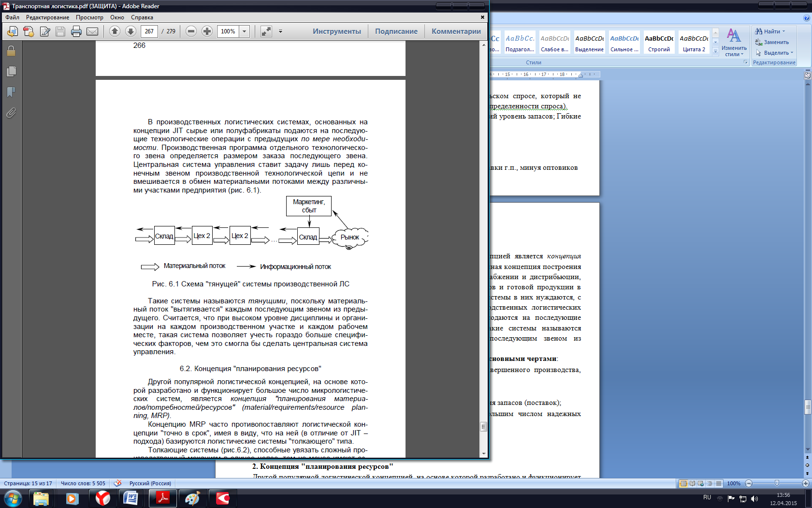
Task: Click the fit-page expand arrows icon in Reader
Action: (x=266, y=31)
